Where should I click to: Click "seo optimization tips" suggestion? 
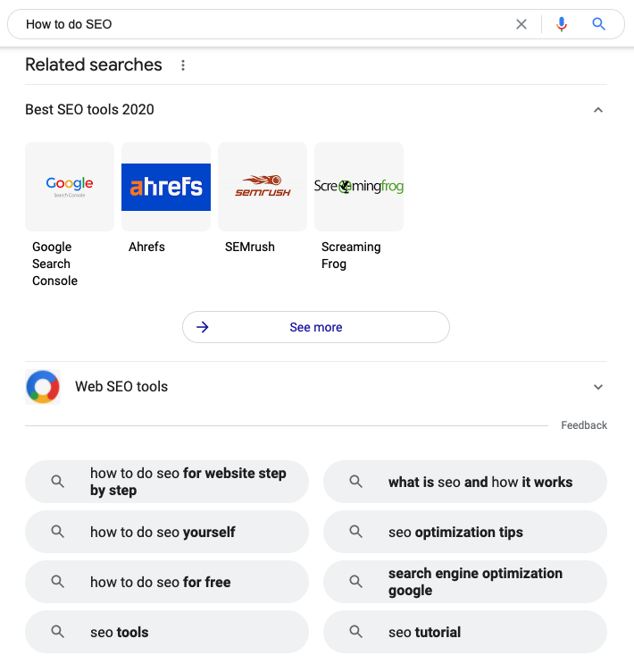click(x=465, y=532)
